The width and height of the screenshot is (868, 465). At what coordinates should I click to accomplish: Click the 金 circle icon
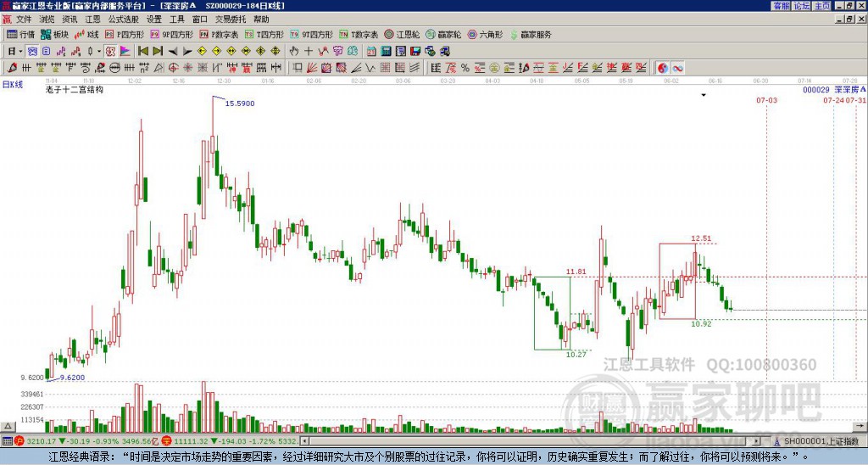click(494, 68)
